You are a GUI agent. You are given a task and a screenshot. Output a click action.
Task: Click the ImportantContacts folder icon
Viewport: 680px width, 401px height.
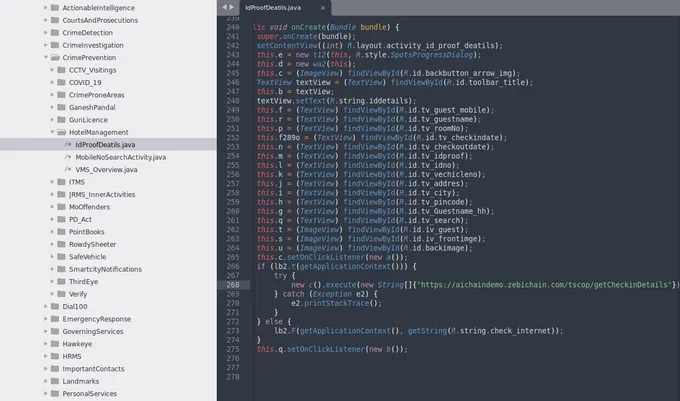pyautogui.click(x=55, y=368)
